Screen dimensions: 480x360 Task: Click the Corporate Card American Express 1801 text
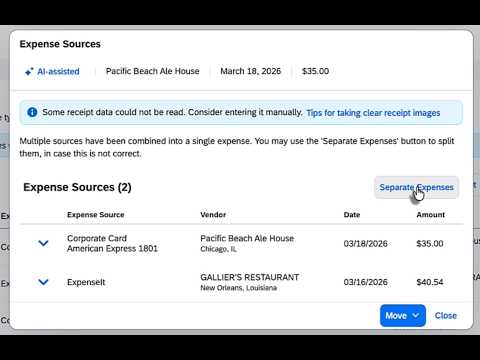click(x=112, y=243)
